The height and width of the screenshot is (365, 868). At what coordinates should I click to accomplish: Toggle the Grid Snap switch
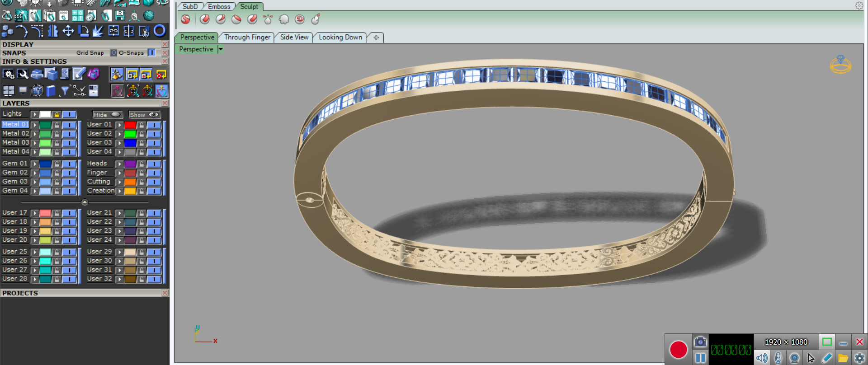pos(114,53)
